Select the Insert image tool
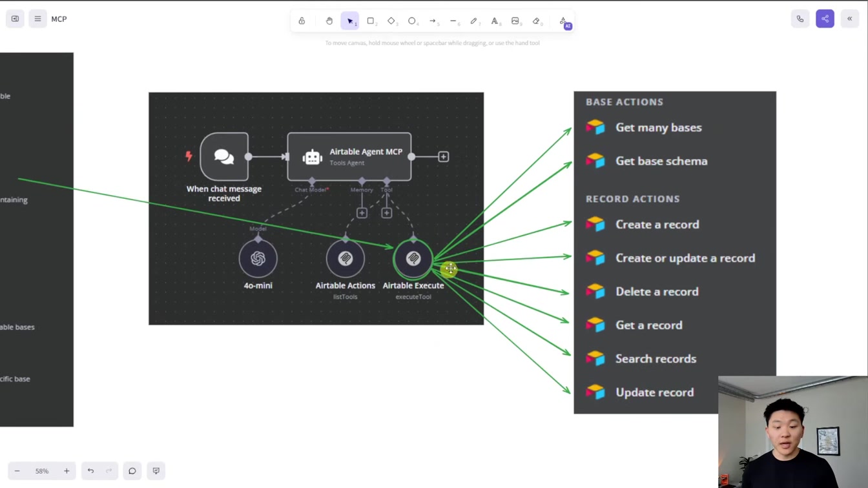This screenshot has height=488, width=868. (x=515, y=21)
